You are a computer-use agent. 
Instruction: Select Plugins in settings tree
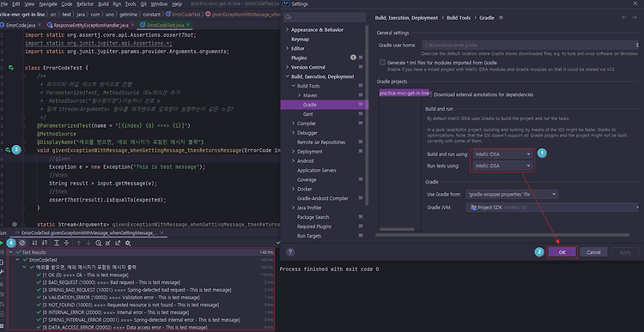(299, 57)
